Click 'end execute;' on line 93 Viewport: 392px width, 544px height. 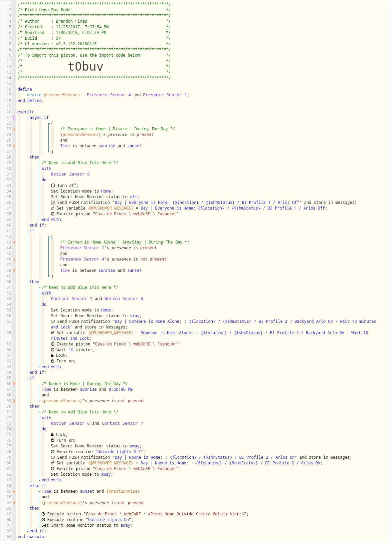click(32, 537)
